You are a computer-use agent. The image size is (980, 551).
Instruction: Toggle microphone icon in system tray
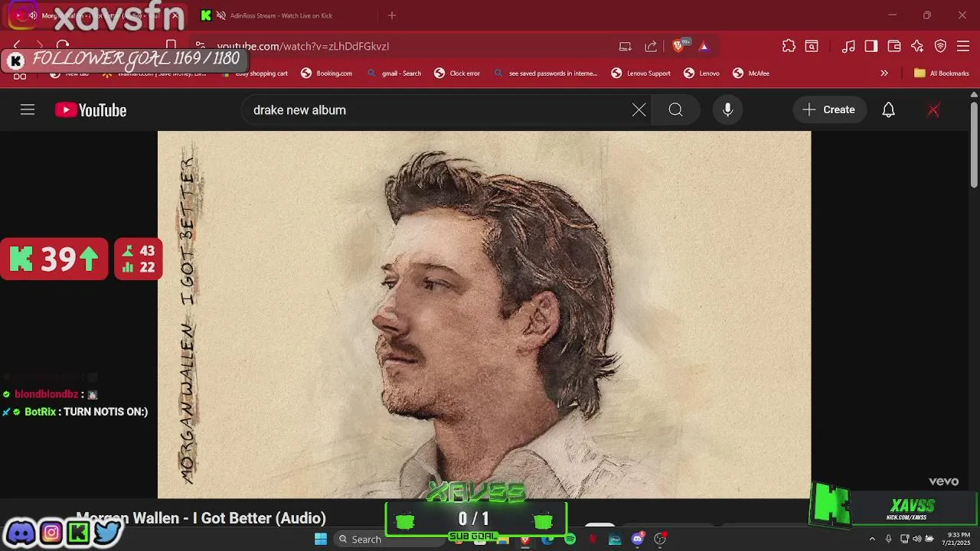coord(888,540)
